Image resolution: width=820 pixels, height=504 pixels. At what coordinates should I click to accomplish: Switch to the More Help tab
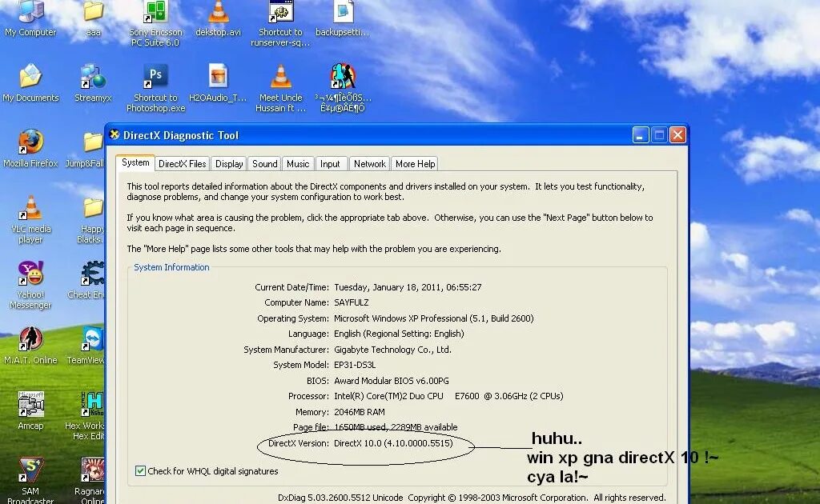click(x=416, y=164)
